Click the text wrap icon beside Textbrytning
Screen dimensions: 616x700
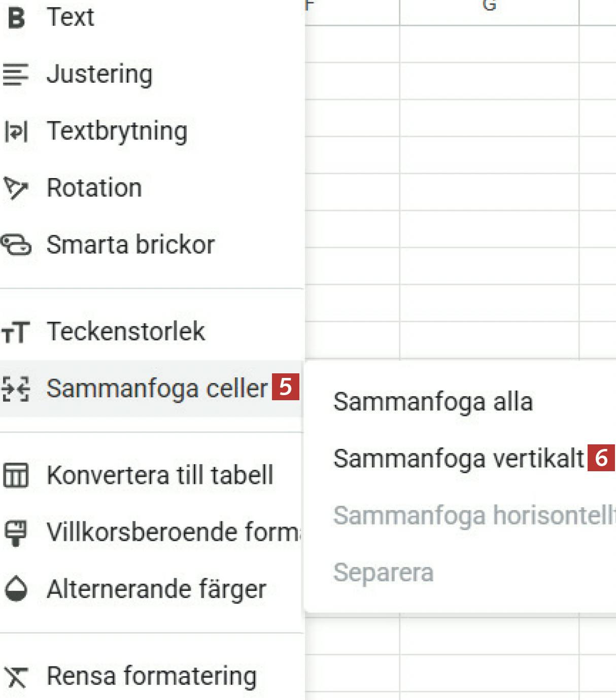(x=16, y=131)
